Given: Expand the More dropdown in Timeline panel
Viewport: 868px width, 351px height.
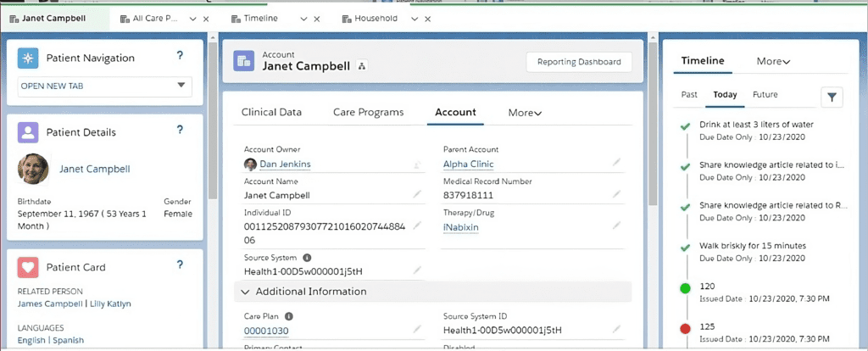Looking at the screenshot, I should (x=773, y=61).
